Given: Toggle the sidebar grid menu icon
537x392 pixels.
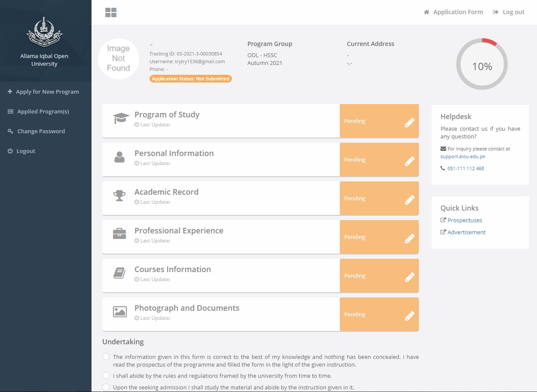Looking at the screenshot, I should (111, 12).
